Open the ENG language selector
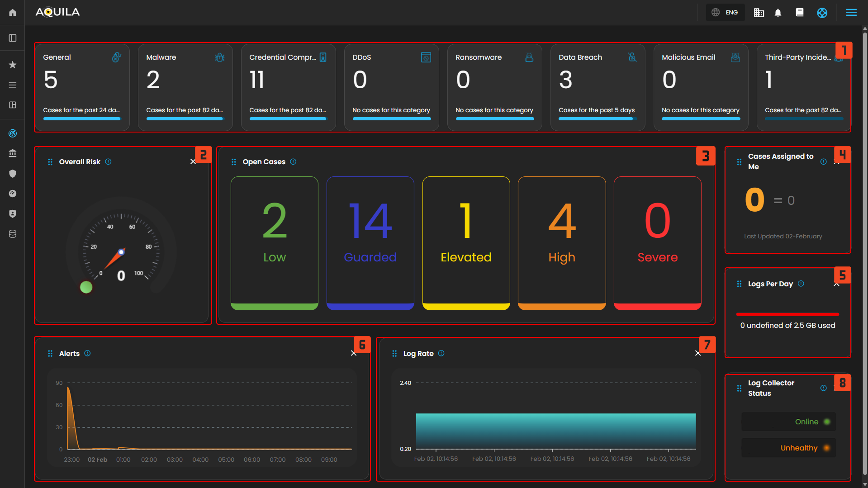The width and height of the screenshot is (868, 488). [725, 13]
